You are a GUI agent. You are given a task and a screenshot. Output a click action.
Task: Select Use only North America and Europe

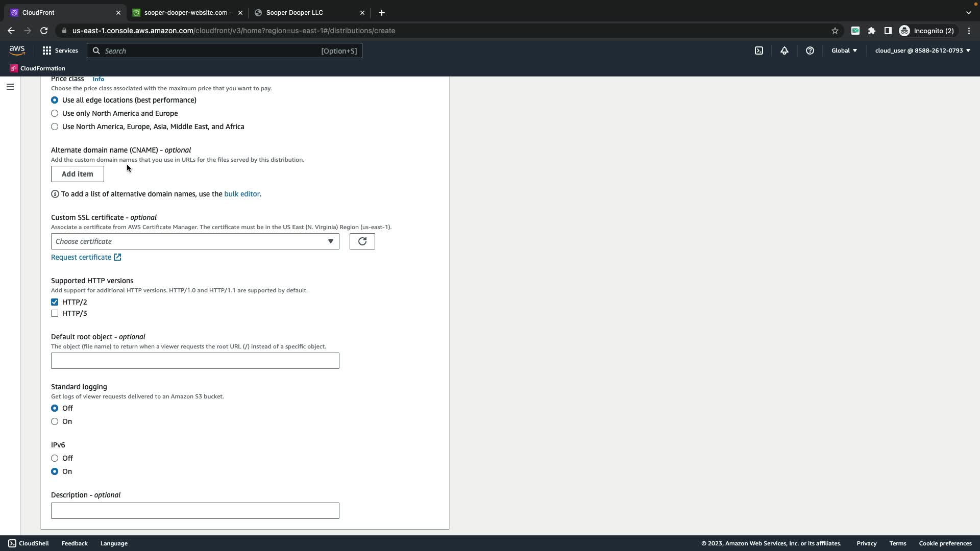coord(55,113)
